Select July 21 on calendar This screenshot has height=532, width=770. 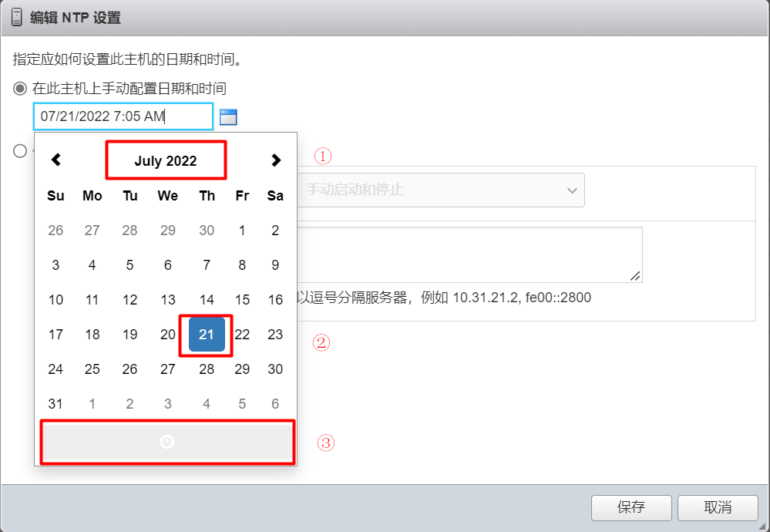pos(207,335)
